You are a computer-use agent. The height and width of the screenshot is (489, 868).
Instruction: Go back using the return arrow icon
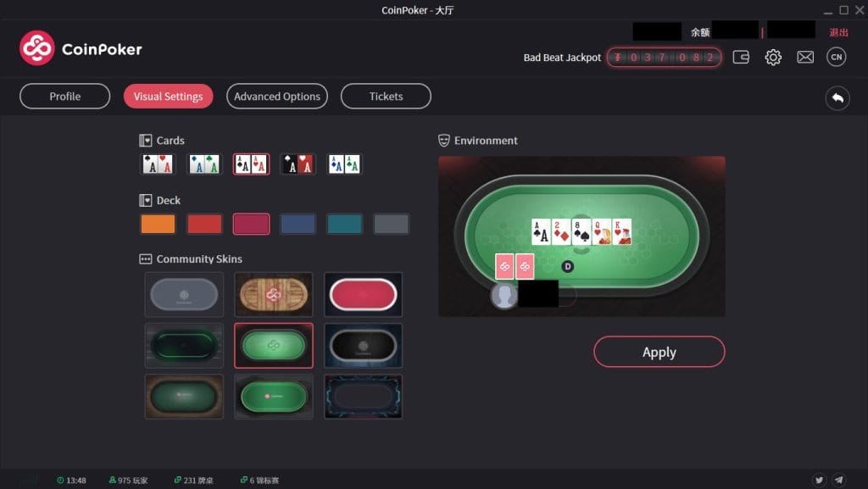point(837,98)
